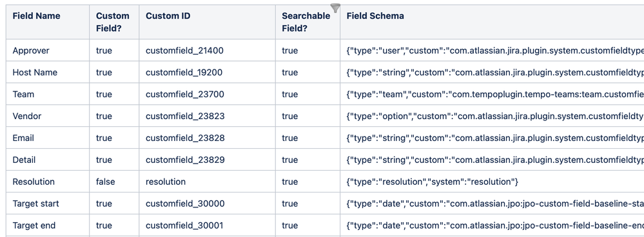Click the Field Schema column header
This screenshot has height=237, width=644.
click(375, 16)
